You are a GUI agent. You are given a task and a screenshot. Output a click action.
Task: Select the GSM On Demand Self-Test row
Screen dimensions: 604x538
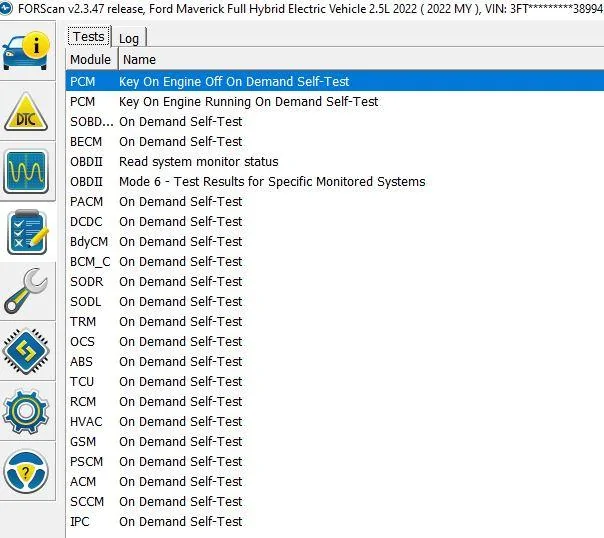tap(335, 442)
